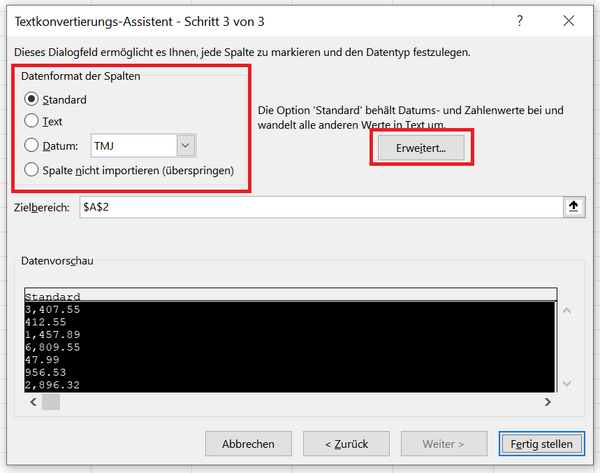Image resolution: width=600 pixels, height=473 pixels.
Task: Open the Erweitert advanced settings
Action: pyautogui.click(x=421, y=147)
